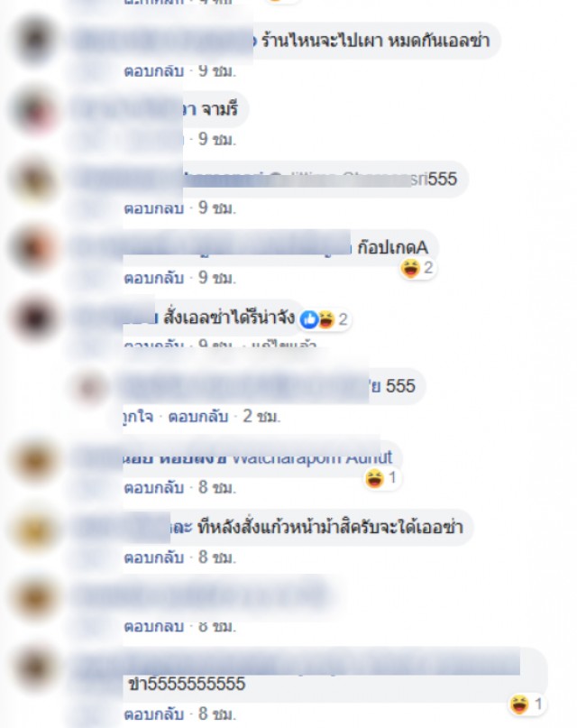Open the small avatar of the 555 reply
The height and width of the screenshot is (728, 577).
(92, 386)
